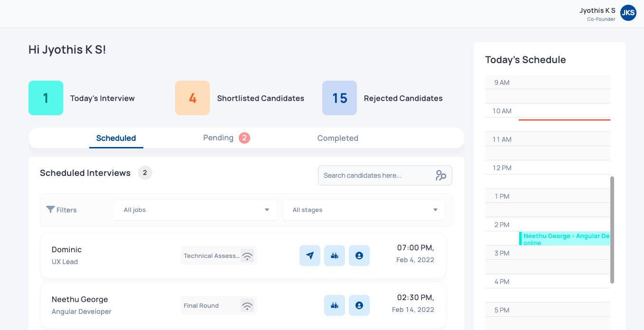Switch to the Pending tab
Image resolution: width=644 pixels, height=330 pixels.
pos(219,137)
